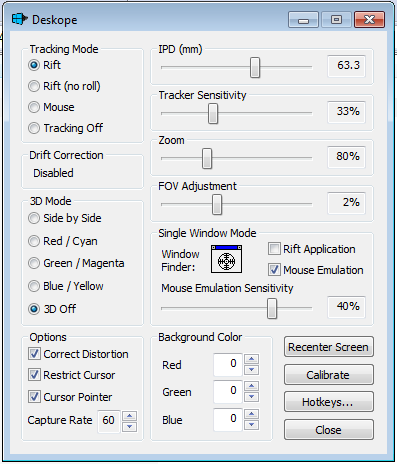397x464 pixels.
Task: Open the Hotkeys... dialog
Action: click(x=329, y=402)
